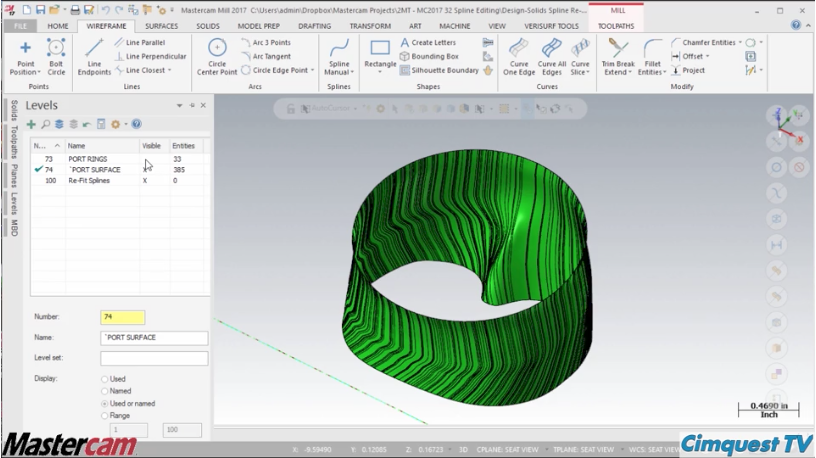Toggle visibility of Re-Fit Splines level
Screen dimensions: 816x458
(154, 181)
